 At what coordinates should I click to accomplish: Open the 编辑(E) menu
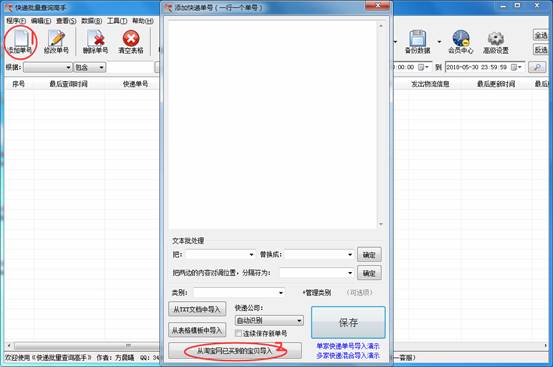[41, 21]
